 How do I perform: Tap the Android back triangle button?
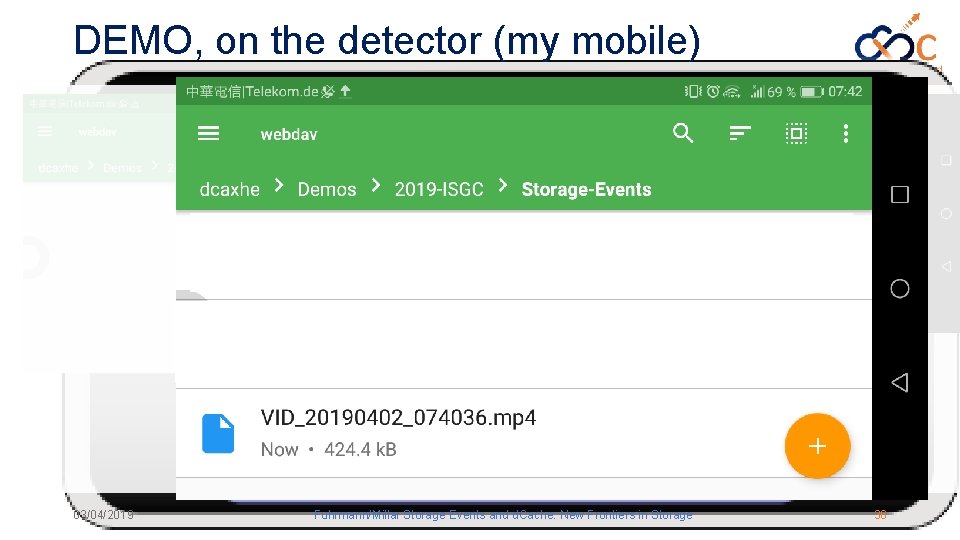pos(899,382)
